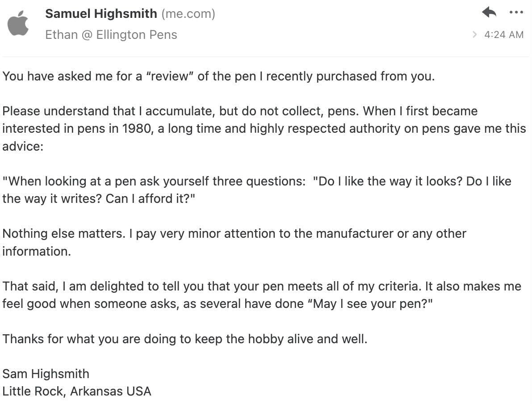The width and height of the screenshot is (532, 404).
Task: Click the word "information." in the body
Action: click(x=37, y=252)
